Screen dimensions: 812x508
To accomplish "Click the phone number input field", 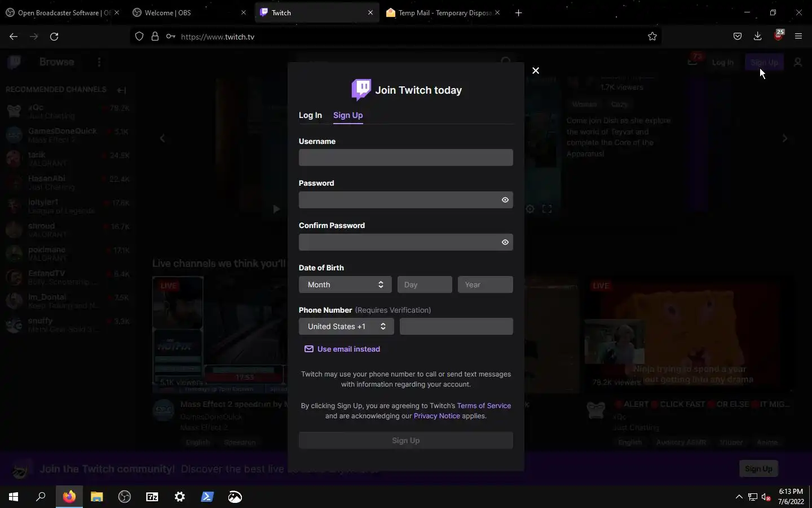I will (456, 326).
